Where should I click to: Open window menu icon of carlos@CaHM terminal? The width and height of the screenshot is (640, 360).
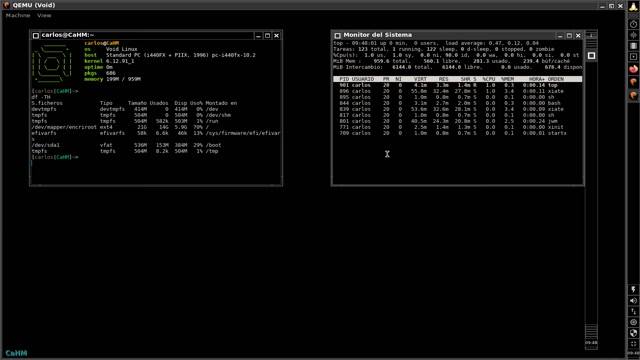tap(36, 36)
